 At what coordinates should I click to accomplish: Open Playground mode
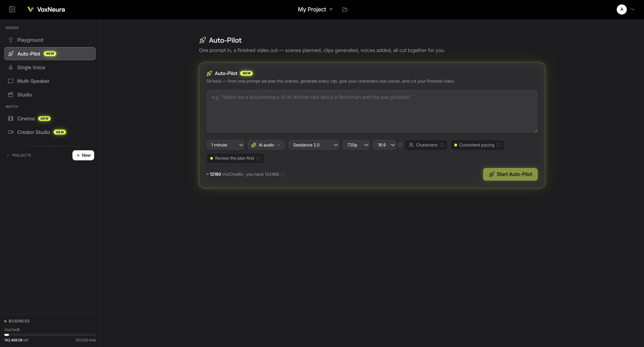coord(50,40)
